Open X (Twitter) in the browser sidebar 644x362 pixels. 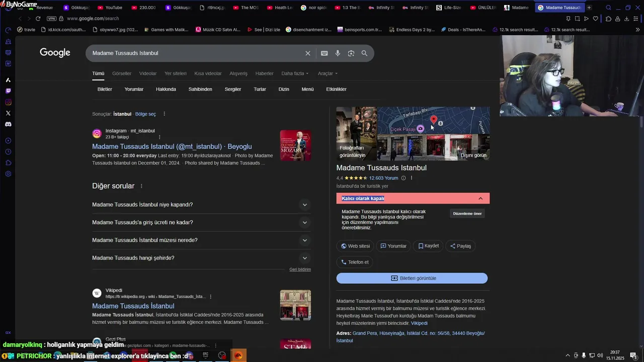click(x=8, y=113)
